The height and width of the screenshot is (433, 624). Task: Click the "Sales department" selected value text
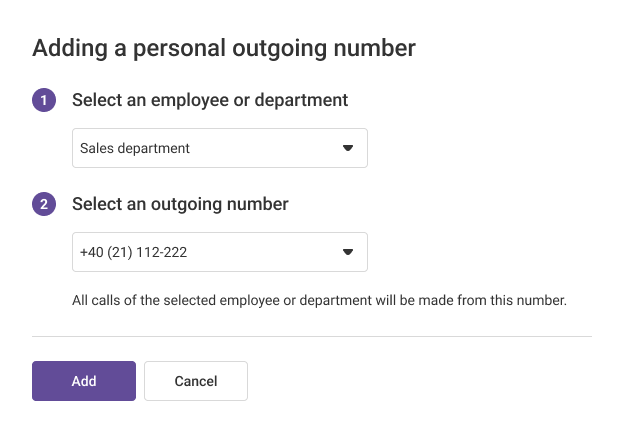click(x=135, y=148)
